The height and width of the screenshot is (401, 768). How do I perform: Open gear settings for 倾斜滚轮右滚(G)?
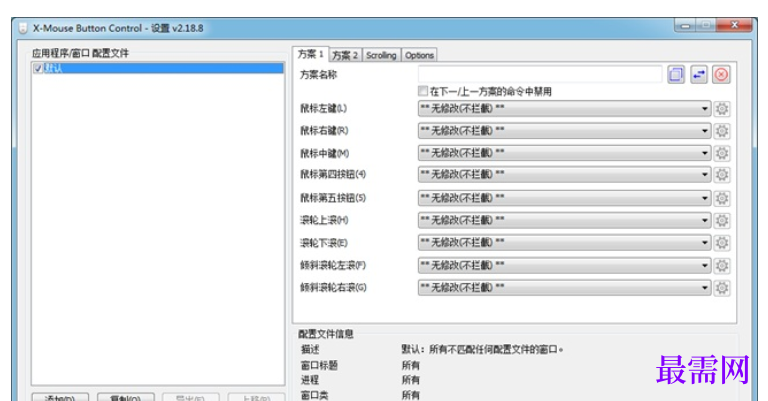[721, 287]
